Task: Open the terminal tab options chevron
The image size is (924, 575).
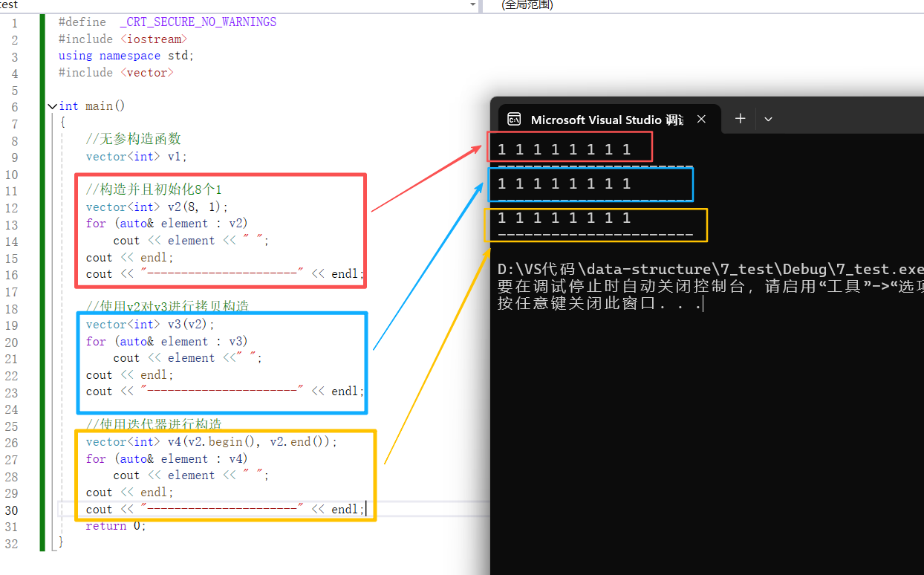Action: tap(768, 119)
